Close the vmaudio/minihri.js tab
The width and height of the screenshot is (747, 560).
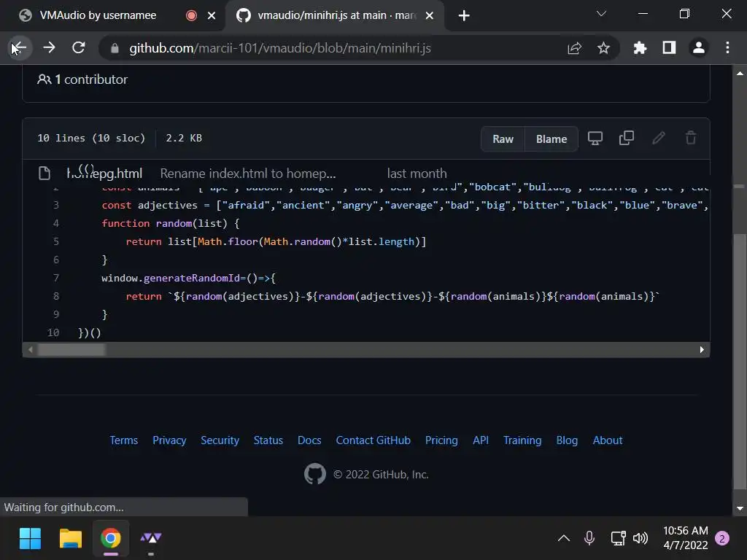pyautogui.click(x=429, y=16)
